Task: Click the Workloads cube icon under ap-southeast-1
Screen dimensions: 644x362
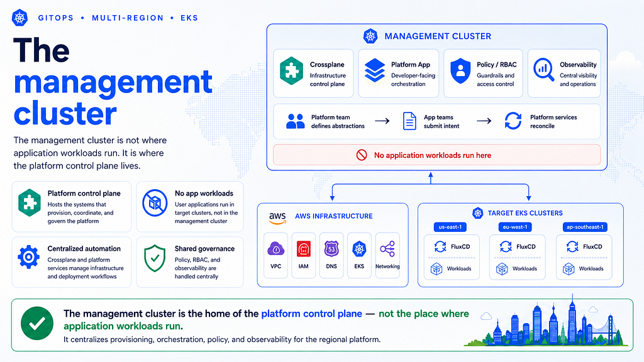Action: [x=569, y=269]
